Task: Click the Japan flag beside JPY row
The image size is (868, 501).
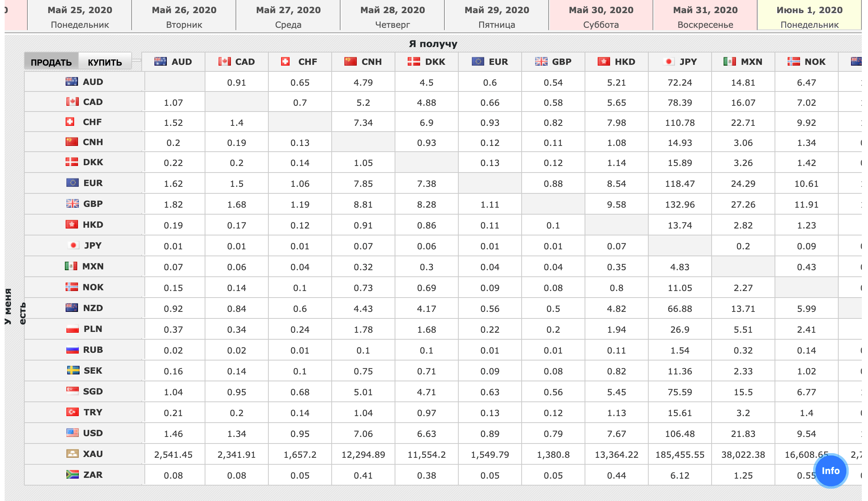Action: tap(73, 245)
